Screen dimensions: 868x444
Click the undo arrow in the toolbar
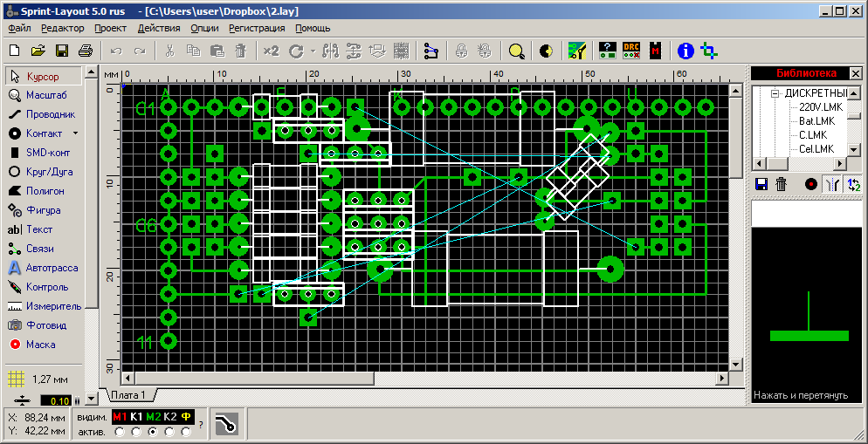[116, 51]
